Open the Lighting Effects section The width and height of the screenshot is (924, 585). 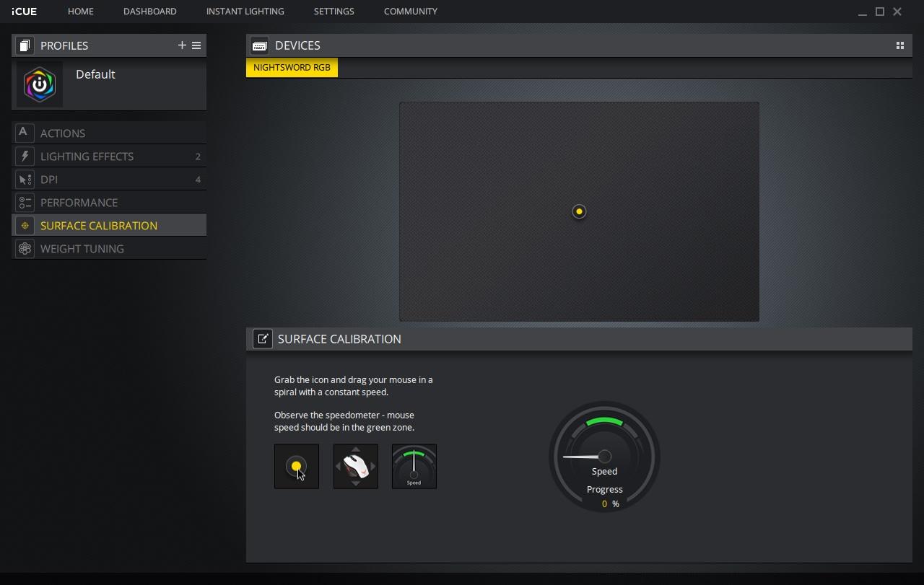pyautogui.click(x=109, y=157)
